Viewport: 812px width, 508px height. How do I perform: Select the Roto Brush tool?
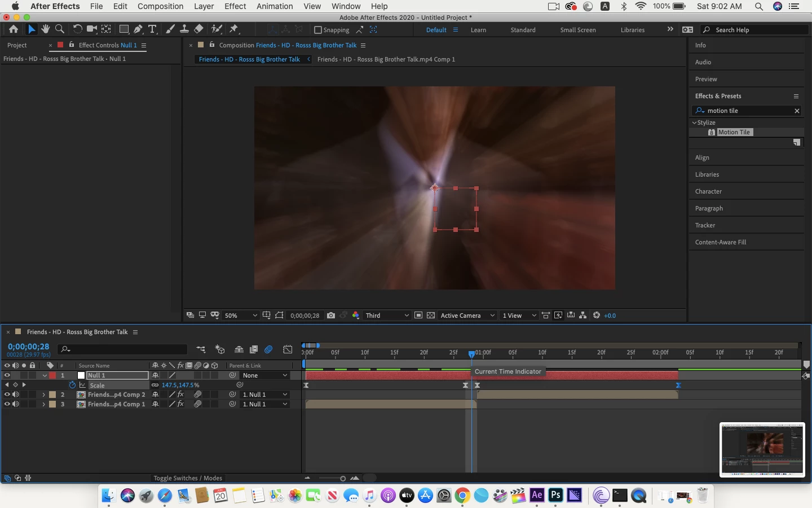tap(217, 29)
